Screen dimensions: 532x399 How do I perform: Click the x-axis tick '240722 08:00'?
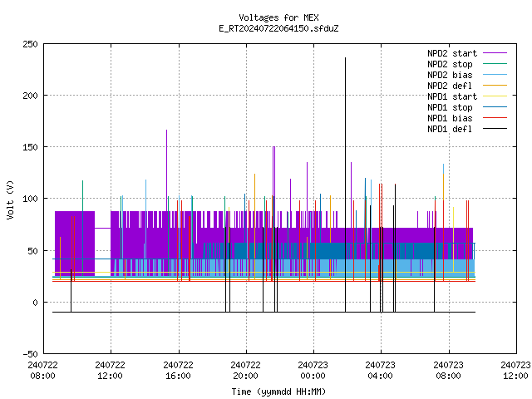tap(42, 371)
